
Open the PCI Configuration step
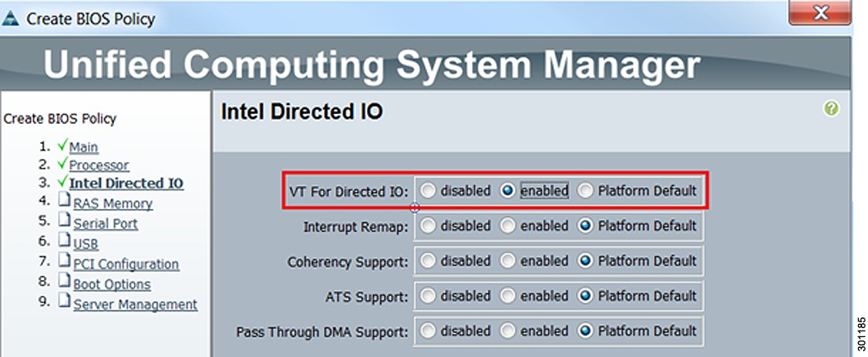pyautogui.click(x=126, y=264)
